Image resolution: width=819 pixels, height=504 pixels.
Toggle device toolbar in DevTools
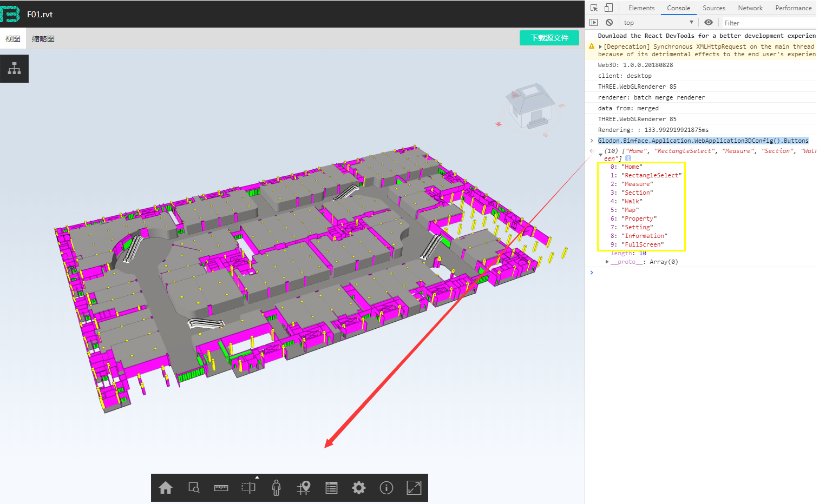[608, 8]
